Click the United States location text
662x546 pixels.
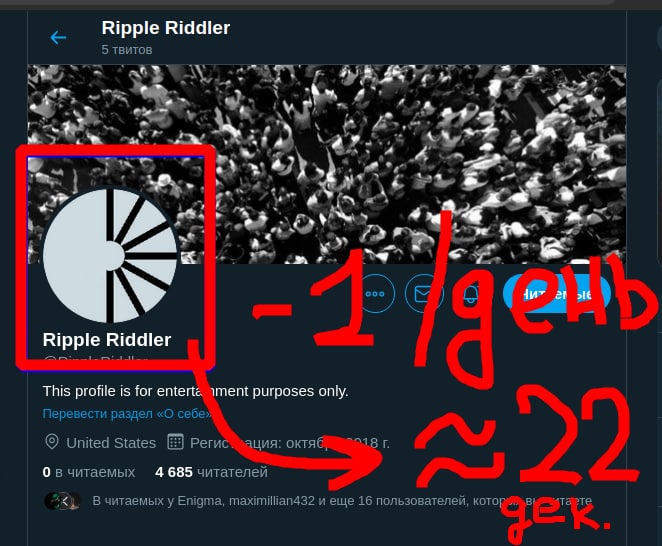111,443
